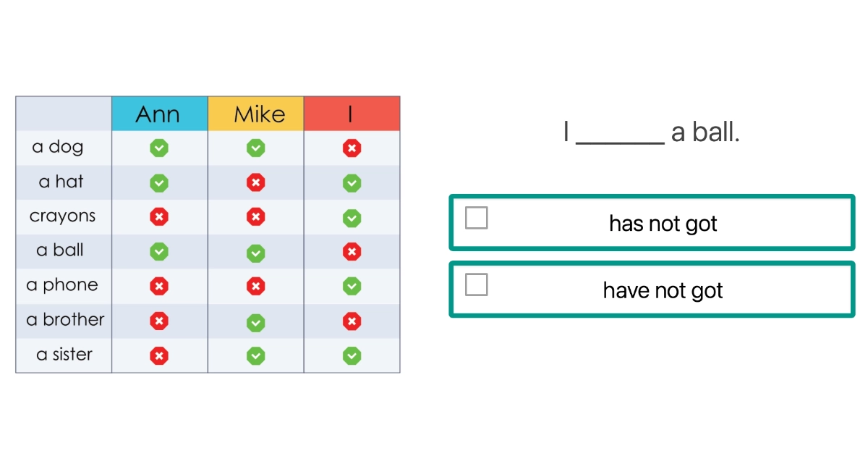Click Ann's green check for a hat

pos(159,183)
